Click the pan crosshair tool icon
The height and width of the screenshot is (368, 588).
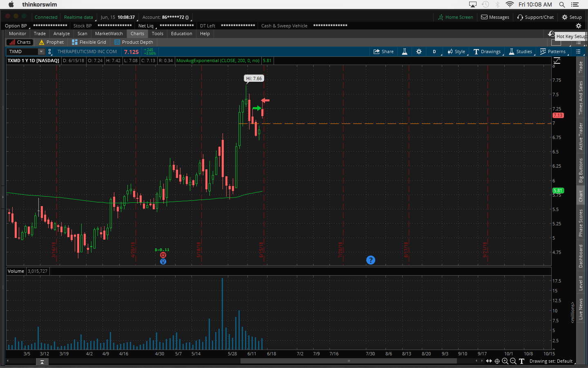point(497,361)
